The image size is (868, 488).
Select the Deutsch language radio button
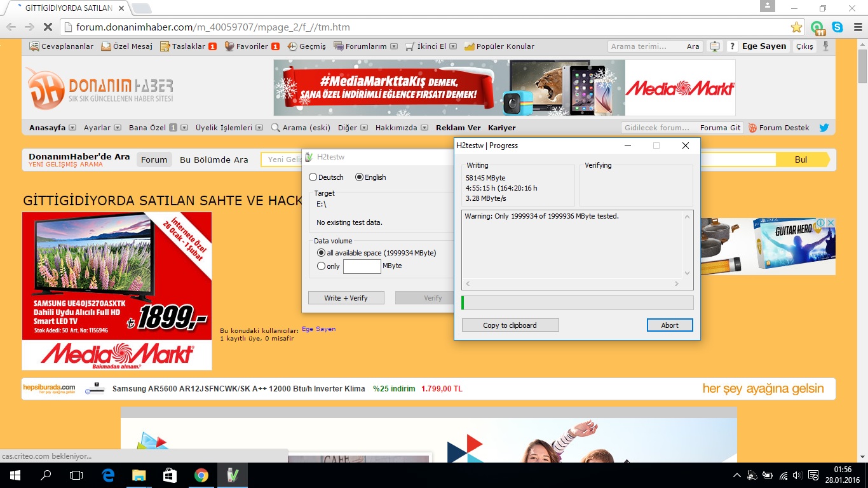313,177
